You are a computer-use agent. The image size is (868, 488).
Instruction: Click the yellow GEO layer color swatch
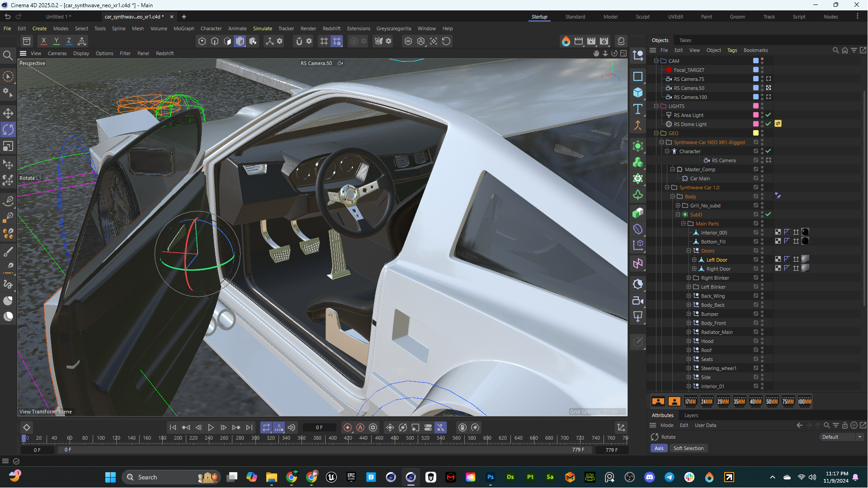click(x=755, y=133)
